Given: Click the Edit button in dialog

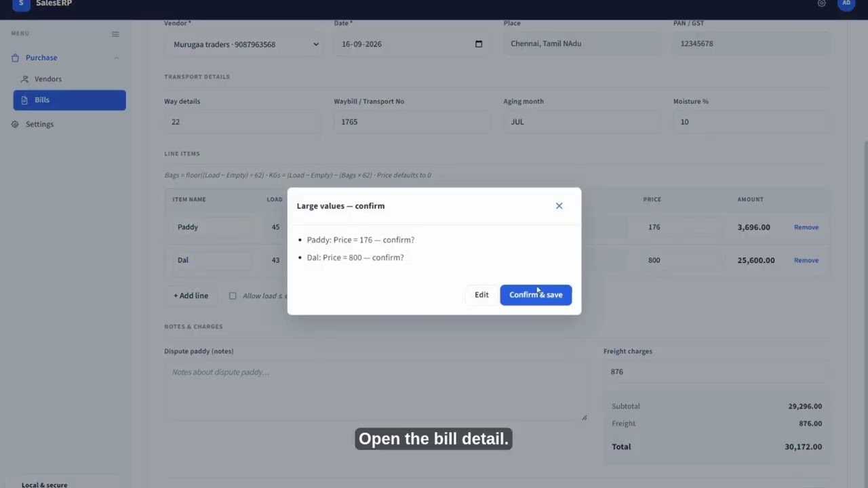Looking at the screenshot, I should pos(481,295).
